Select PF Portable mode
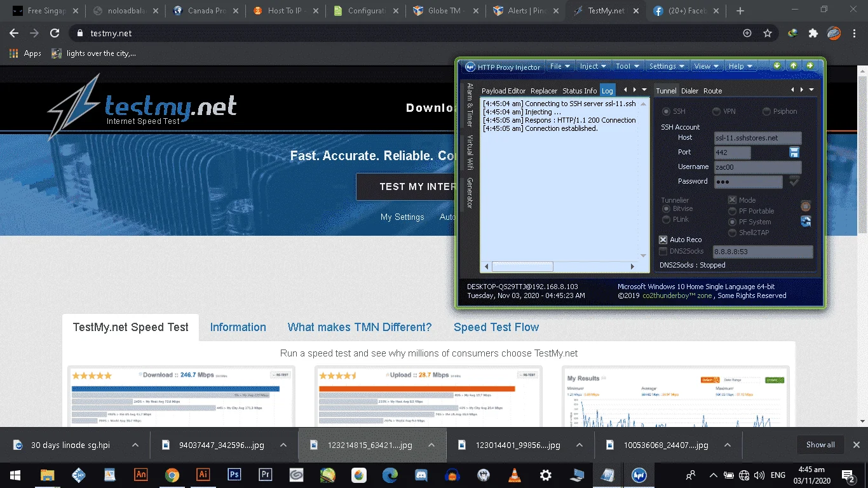868x488 pixels. (732, 211)
